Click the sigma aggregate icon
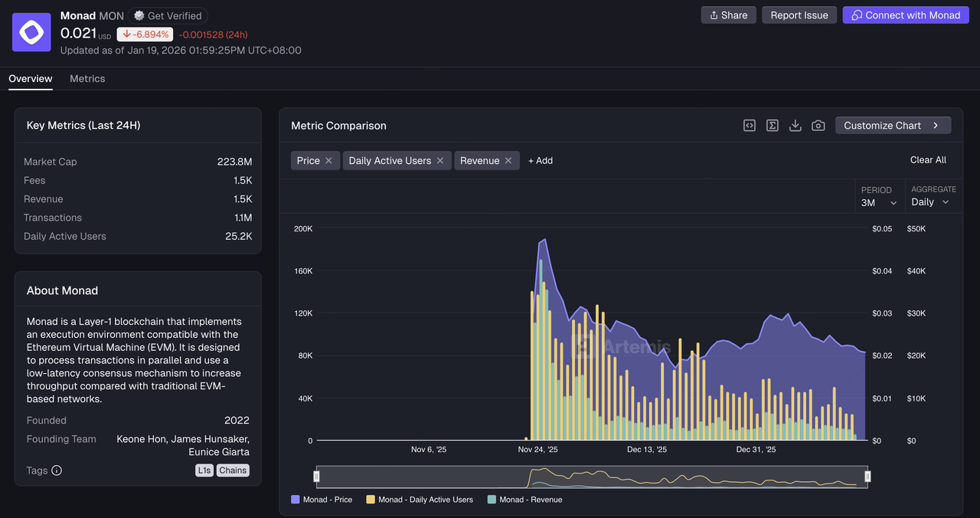Screen dimensions: 980x518 click(773, 126)
